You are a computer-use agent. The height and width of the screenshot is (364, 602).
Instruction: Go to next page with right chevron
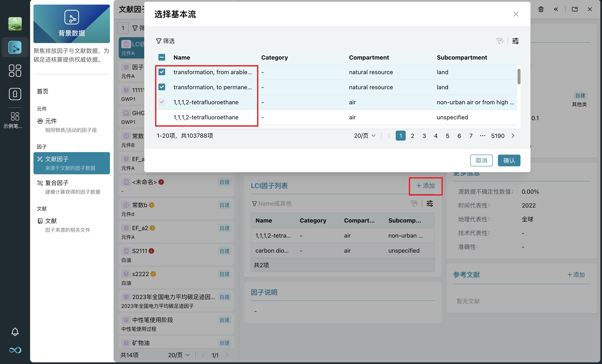[x=513, y=136]
